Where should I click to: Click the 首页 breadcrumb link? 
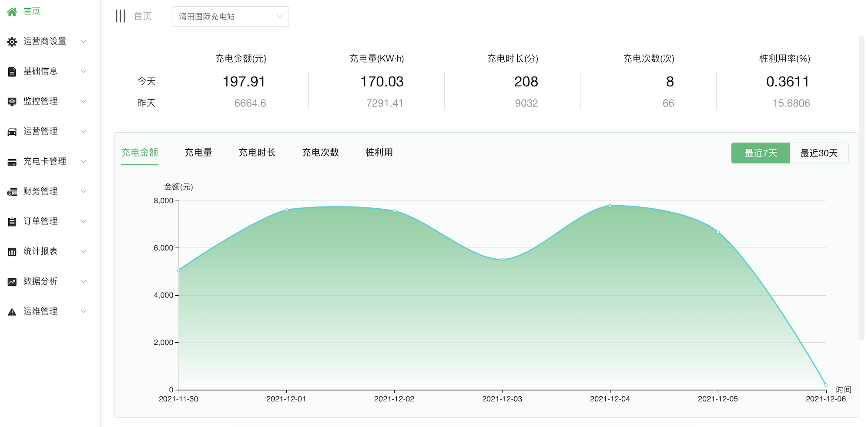[143, 16]
